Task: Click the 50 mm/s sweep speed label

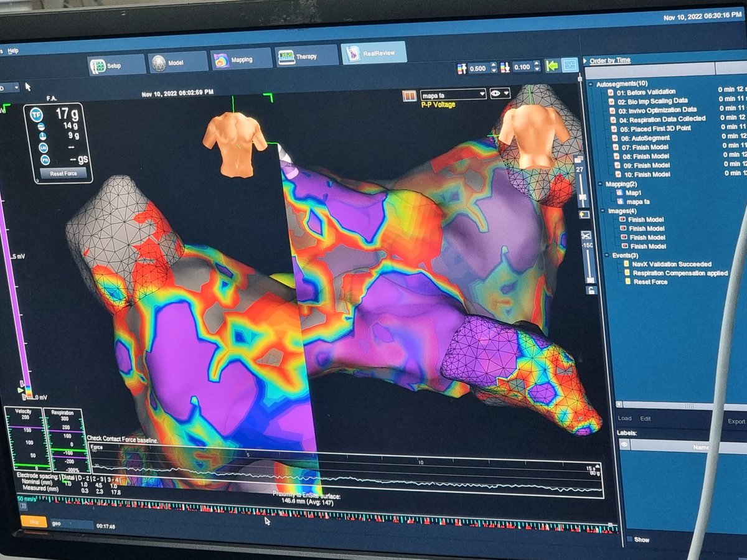Action: click(x=26, y=498)
